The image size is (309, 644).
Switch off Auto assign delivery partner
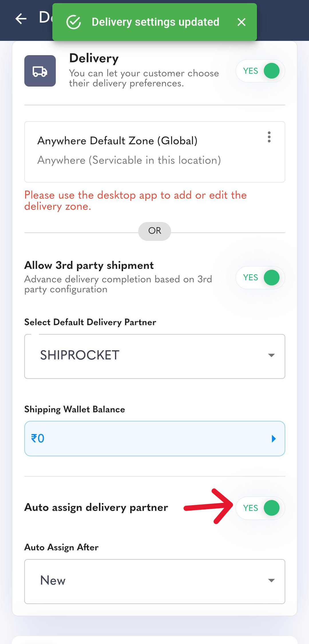coord(260,508)
